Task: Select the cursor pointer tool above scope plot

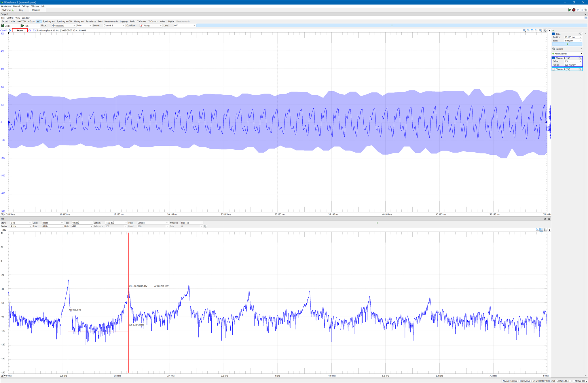Action: tap(528, 30)
